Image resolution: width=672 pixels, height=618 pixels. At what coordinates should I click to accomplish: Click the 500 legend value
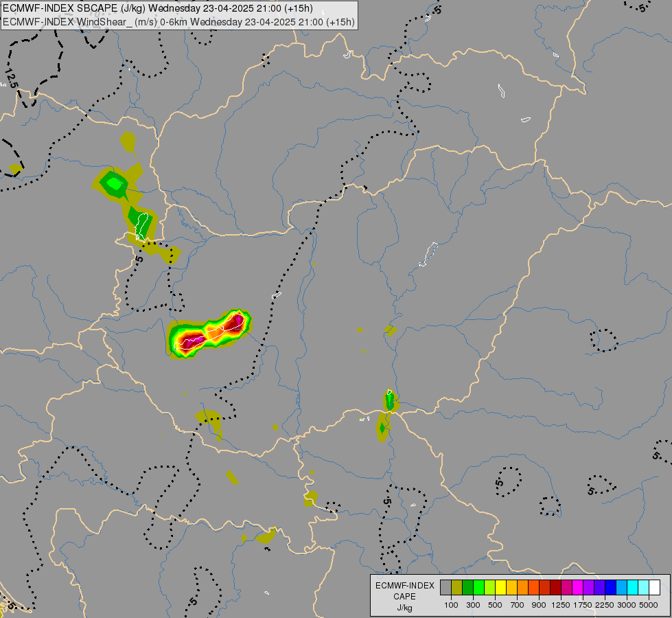coord(495,605)
